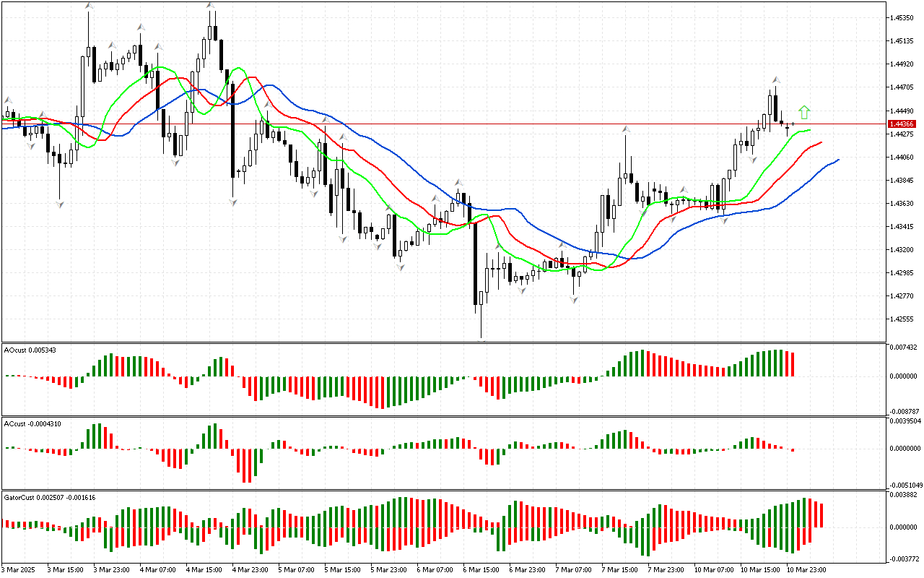Click the 1.45350 price scale label
The height and width of the screenshot is (578, 924).
(x=902, y=17)
